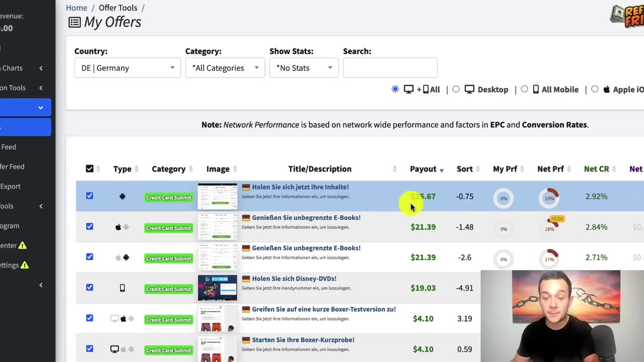Click the My Offers list icon in heading
644x362 pixels.
click(x=74, y=22)
